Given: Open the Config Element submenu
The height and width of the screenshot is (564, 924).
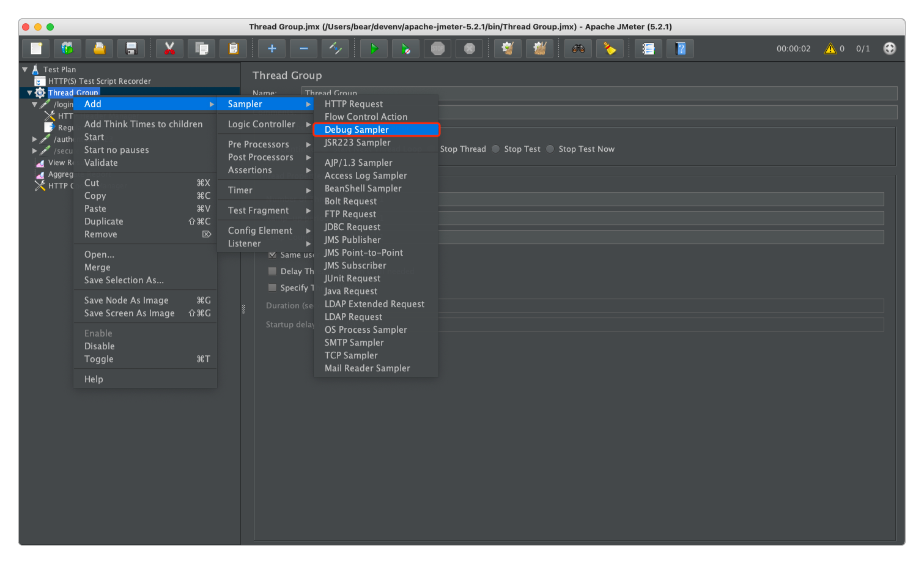Looking at the screenshot, I should coord(265,231).
